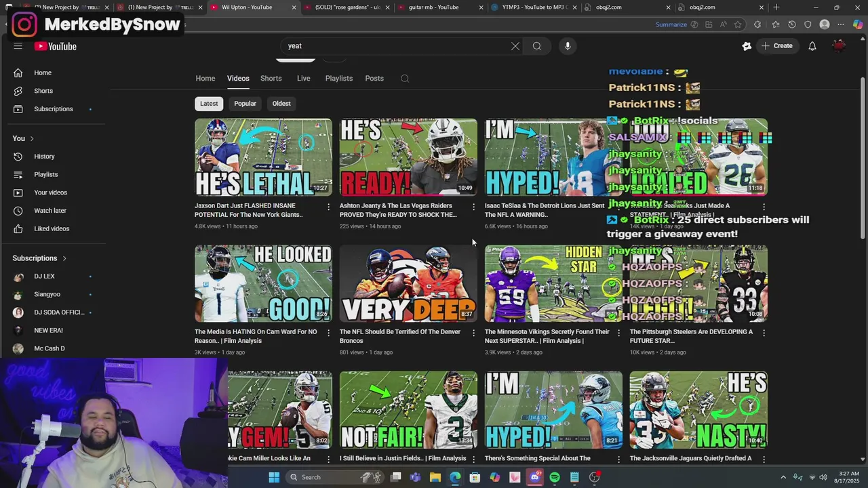The height and width of the screenshot is (488, 868).
Task: Switch to the channel Live tab
Action: pos(303,78)
